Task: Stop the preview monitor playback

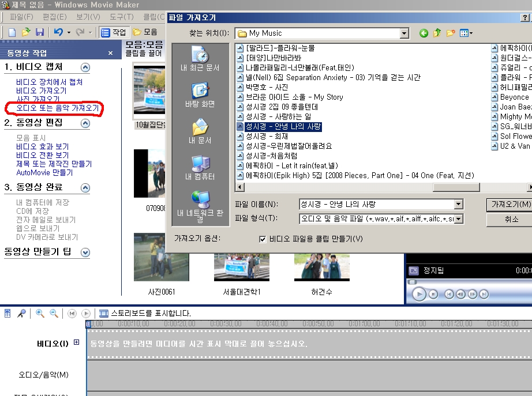Action: point(433,295)
